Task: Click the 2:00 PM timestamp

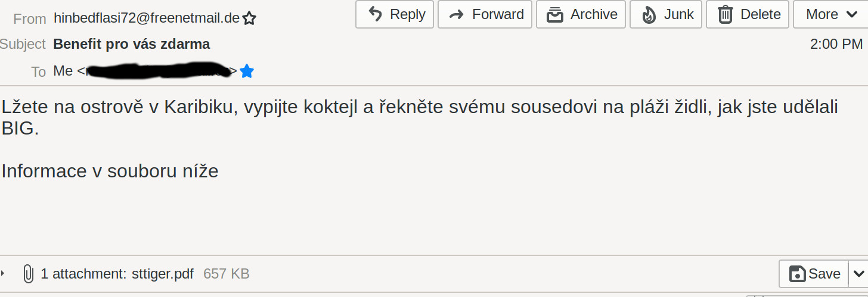Action: click(x=836, y=44)
